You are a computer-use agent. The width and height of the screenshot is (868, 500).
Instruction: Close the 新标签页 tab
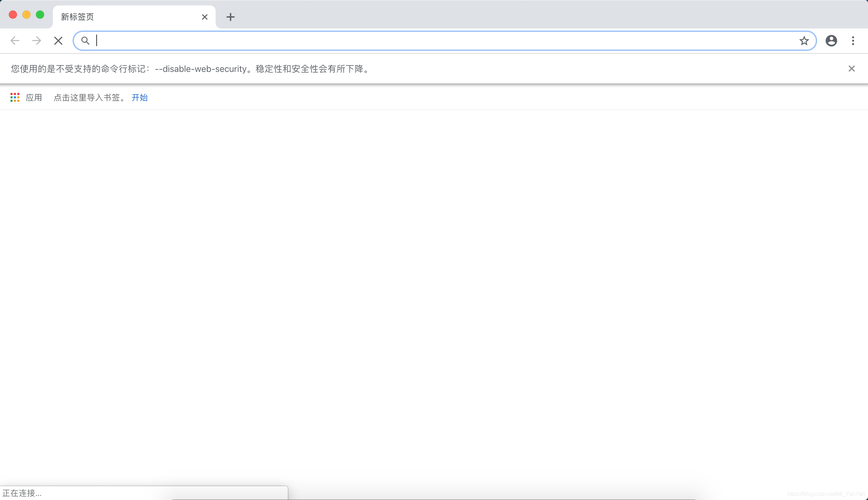(x=204, y=17)
